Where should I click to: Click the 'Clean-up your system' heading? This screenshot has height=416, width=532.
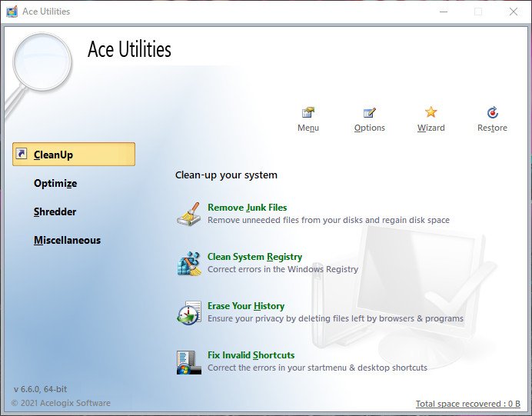226,175
